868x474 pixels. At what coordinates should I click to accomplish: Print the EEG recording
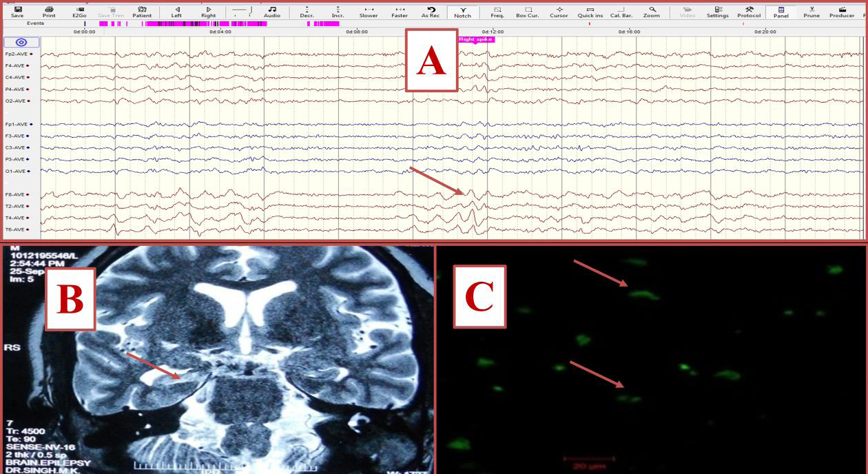point(49,12)
